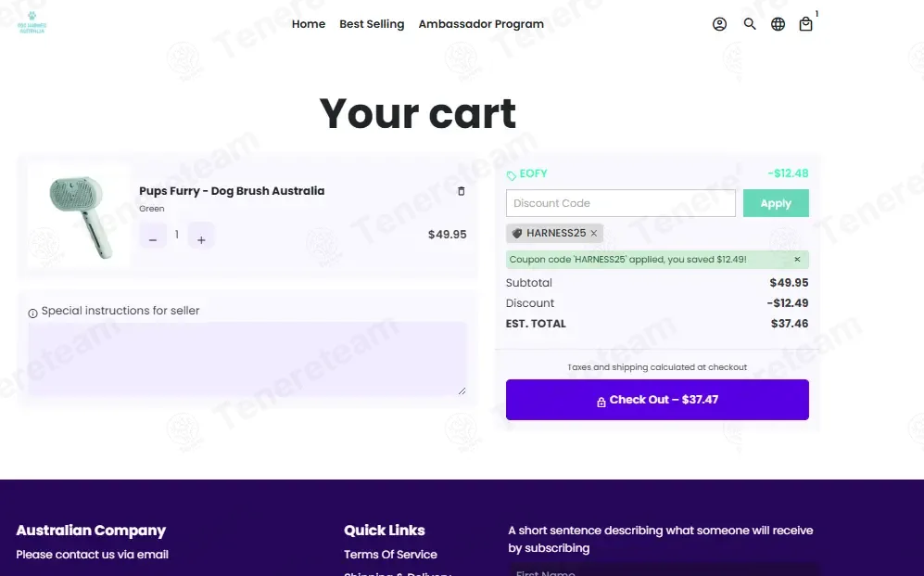Screen dimensions: 924x576
Task: Click 'Taxes and shipping calculated at checkout' note
Action: (657, 367)
